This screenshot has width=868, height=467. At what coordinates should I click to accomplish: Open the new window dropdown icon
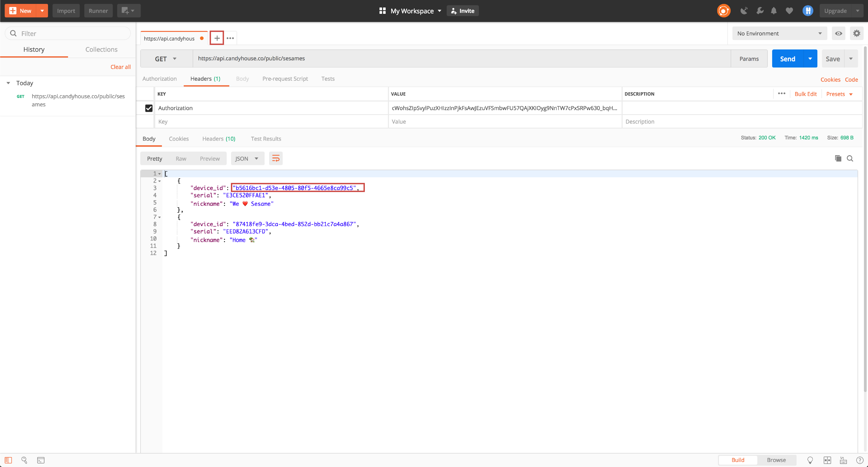click(128, 11)
